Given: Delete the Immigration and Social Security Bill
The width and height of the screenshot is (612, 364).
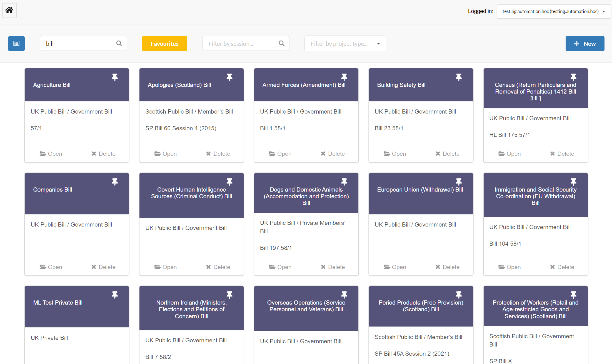Looking at the screenshot, I should [562, 267].
